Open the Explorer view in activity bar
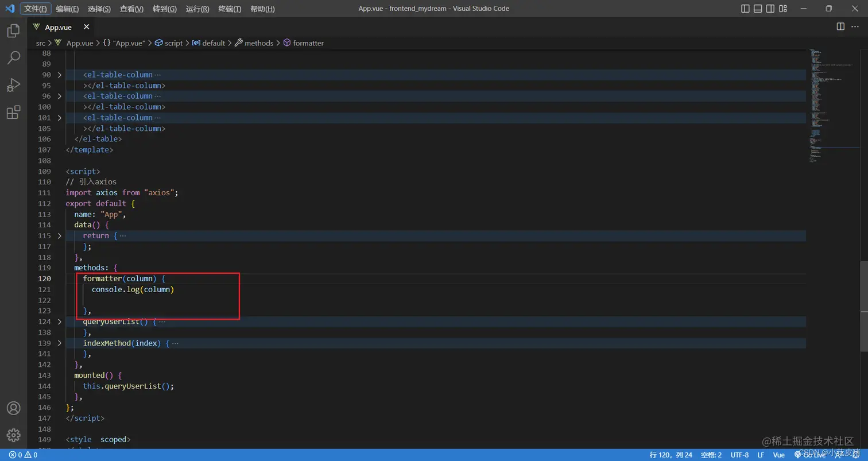Screen dimensions: 868x461 (13, 30)
